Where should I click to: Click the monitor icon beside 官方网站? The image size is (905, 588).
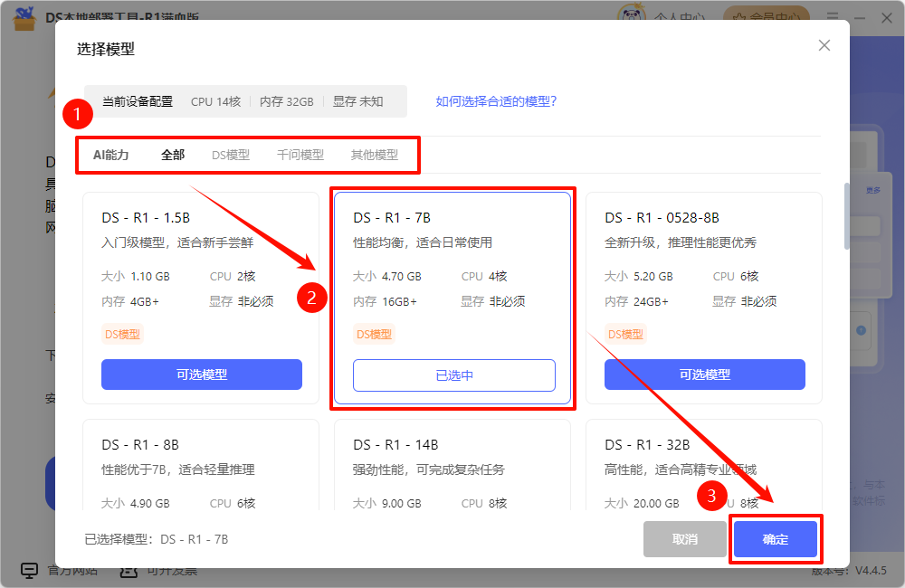[30, 571]
